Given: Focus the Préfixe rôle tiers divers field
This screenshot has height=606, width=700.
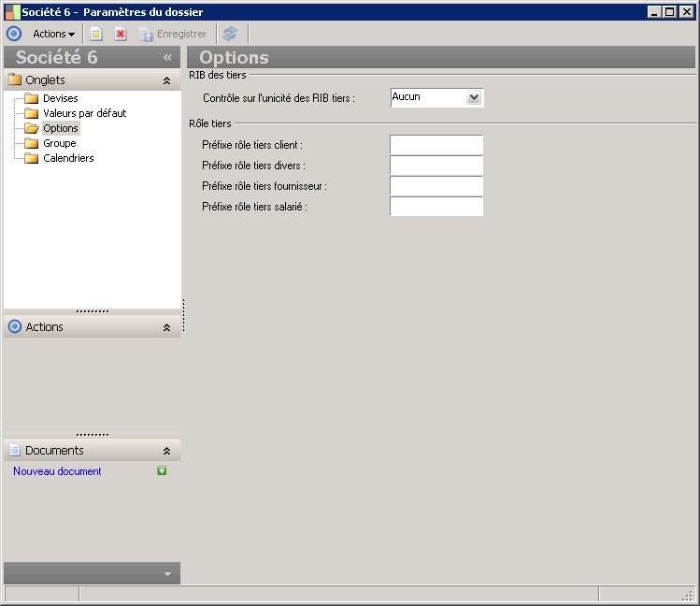Looking at the screenshot, I should (436, 166).
